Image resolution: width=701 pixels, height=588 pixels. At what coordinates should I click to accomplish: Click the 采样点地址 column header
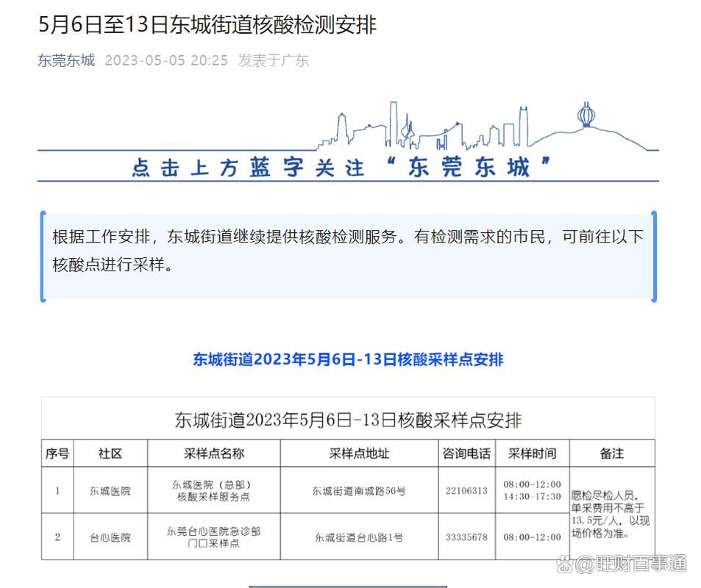point(360,453)
